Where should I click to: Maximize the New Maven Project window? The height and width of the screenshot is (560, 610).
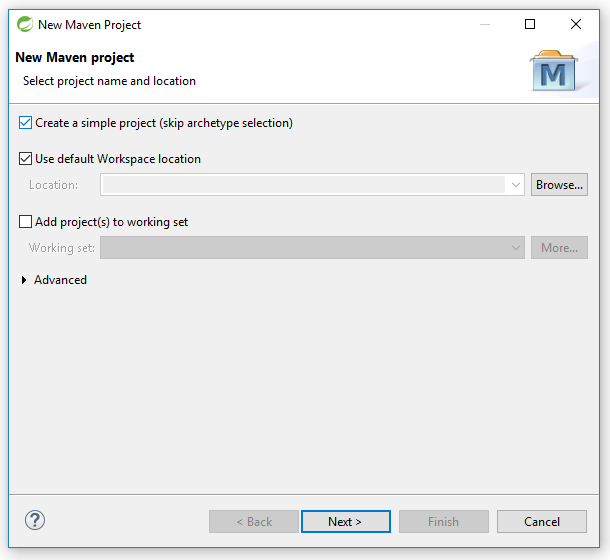tap(530, 24)
